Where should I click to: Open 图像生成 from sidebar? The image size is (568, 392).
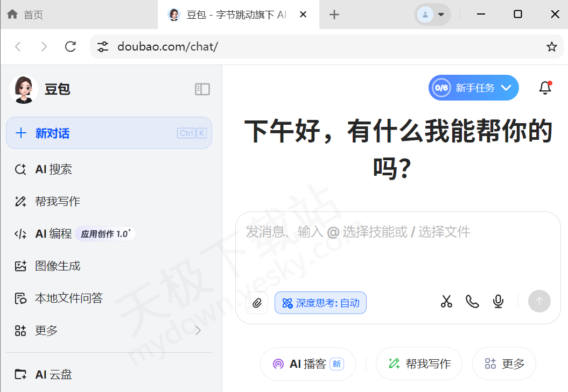coord(109,266)
